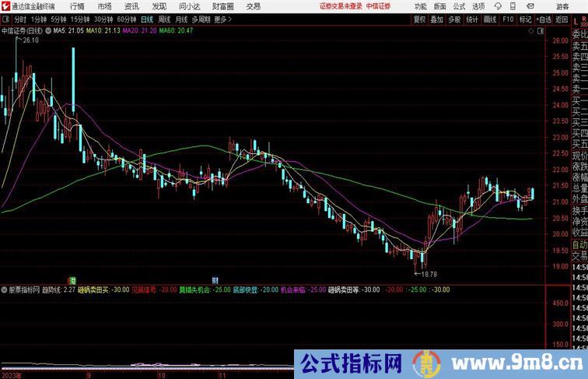This screenshot has height=379, width=588.
Task: Click the blue 财 marker on chart
Action: (x=215, y=279)
